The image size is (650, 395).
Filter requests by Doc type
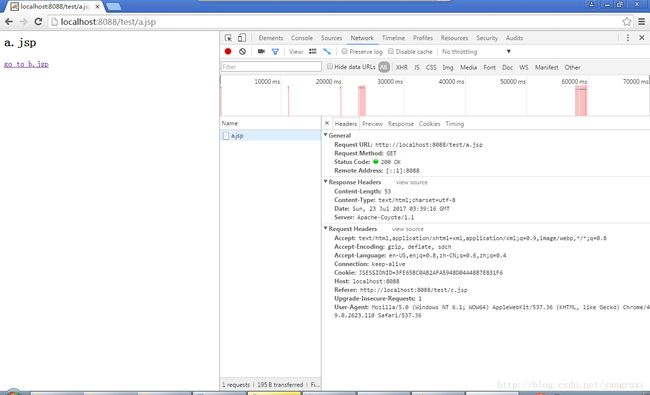coord(507,67)
